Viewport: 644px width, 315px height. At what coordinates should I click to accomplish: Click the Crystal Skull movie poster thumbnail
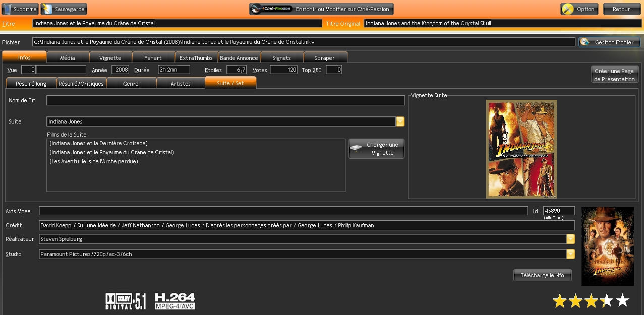click(x=608, y=246)
